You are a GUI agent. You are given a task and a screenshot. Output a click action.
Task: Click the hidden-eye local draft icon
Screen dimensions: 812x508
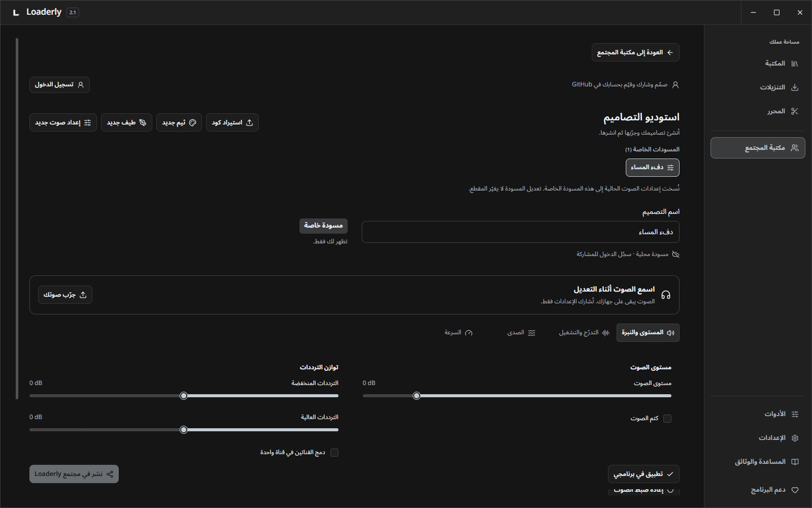[x=675, y=254]
